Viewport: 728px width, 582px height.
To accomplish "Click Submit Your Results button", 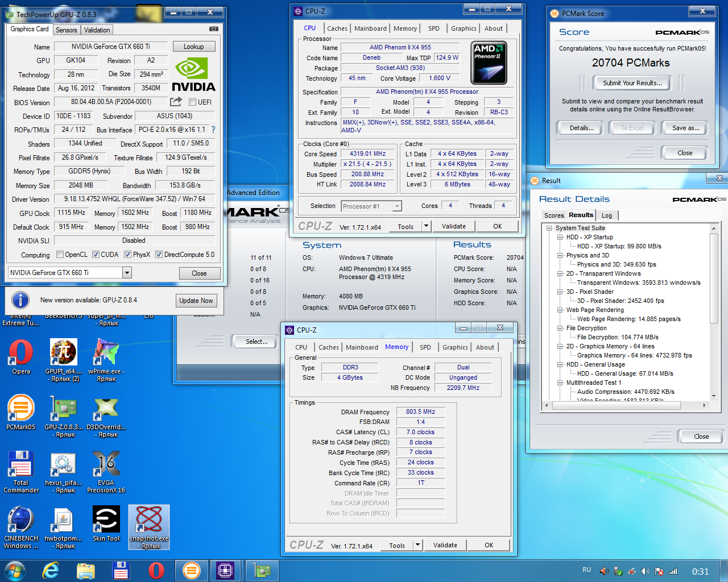I will [632, 83].
